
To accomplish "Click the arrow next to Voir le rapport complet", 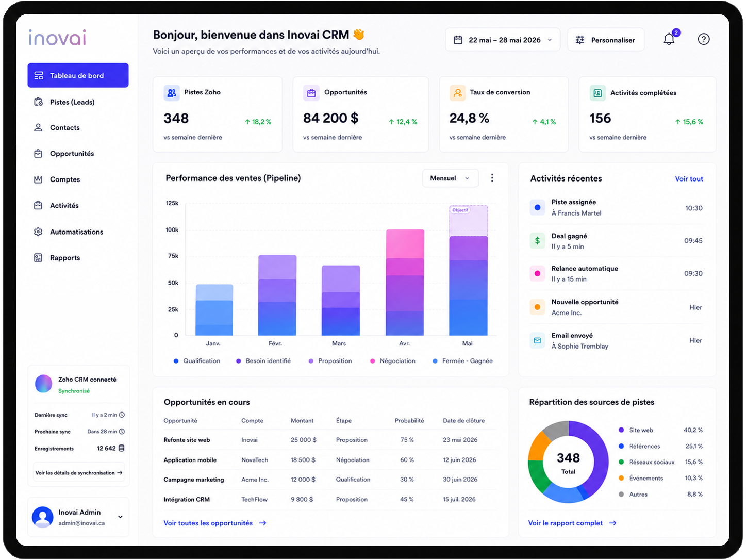I will [612, 523].
